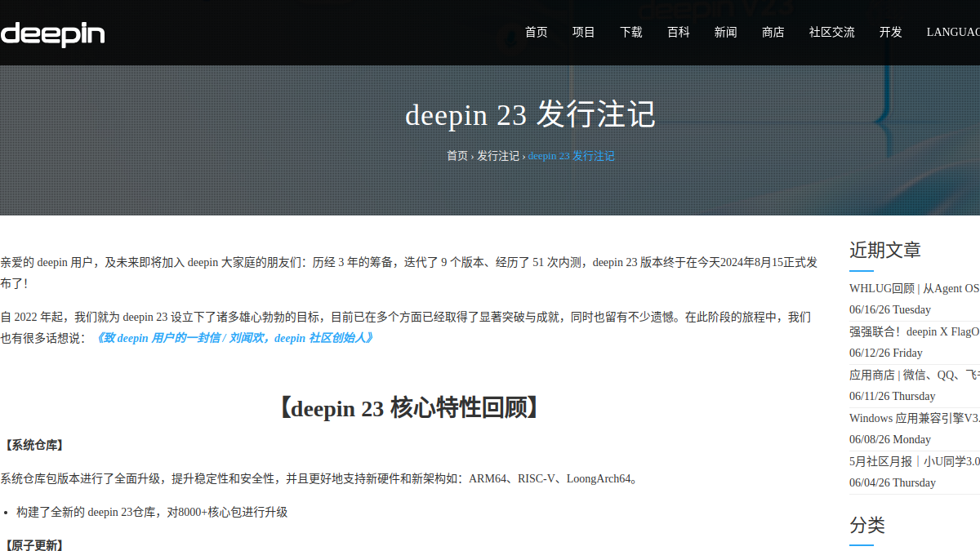Open the WHLUG回顾 recent article
The width and height of the screenshot is (980, 551).
click(x=915, y=288)
